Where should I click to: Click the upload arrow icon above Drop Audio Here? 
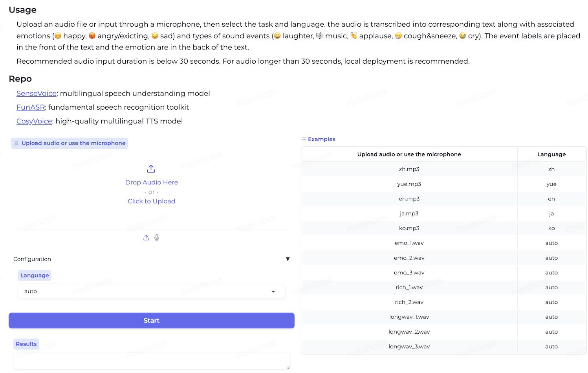pyautogui.click(x=151, y=169)
